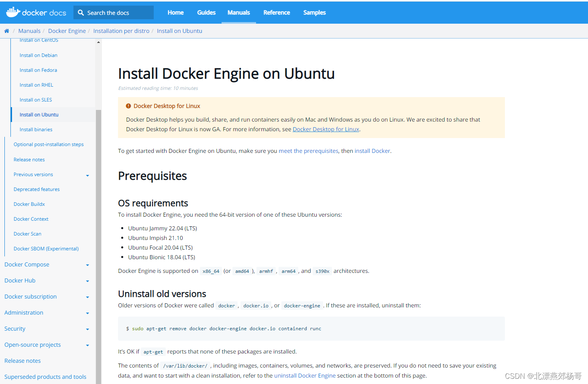This screenshot has height=384, width=588.
Task: Click the sidebar scroll up arrow
Action: (98, 42)
